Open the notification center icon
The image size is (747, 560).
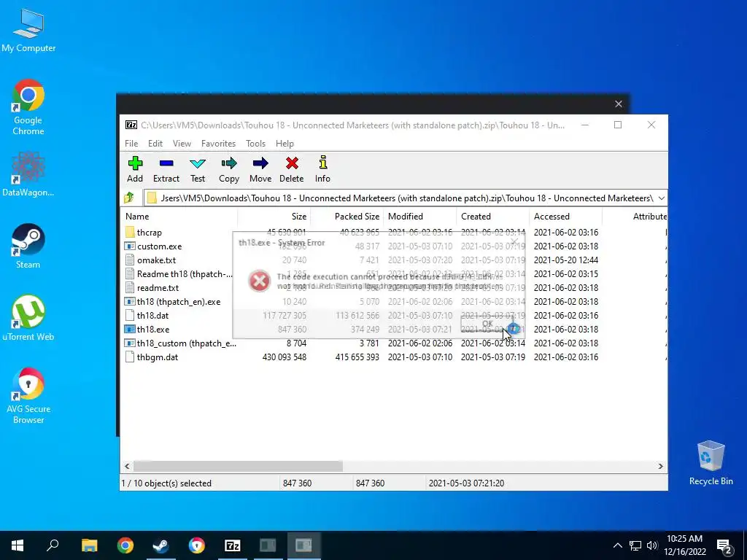coord(724,545)
